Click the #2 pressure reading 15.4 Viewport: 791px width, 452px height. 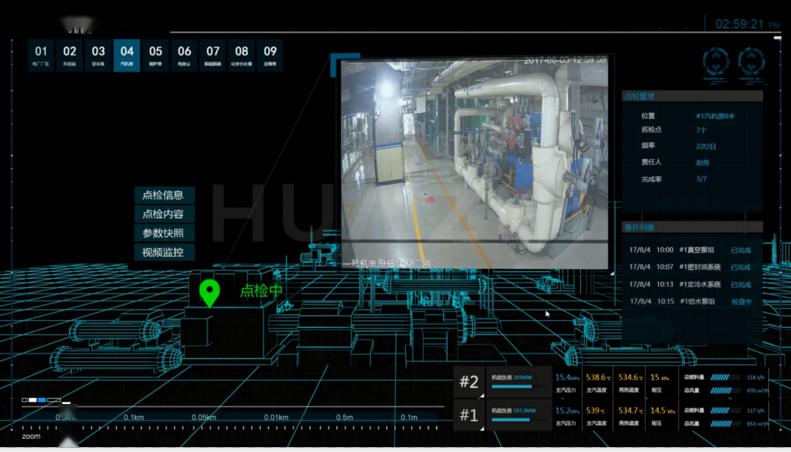(567, 377)
